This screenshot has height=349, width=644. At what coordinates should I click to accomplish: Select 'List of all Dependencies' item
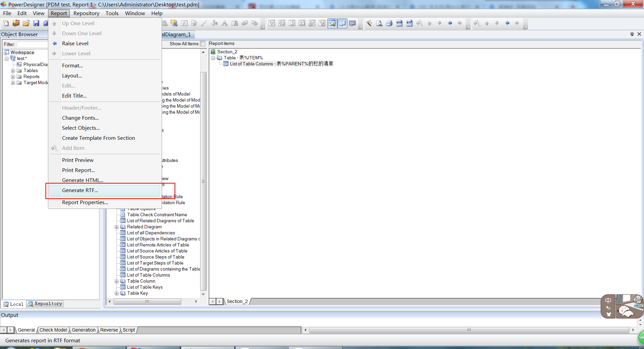[151, 233]
